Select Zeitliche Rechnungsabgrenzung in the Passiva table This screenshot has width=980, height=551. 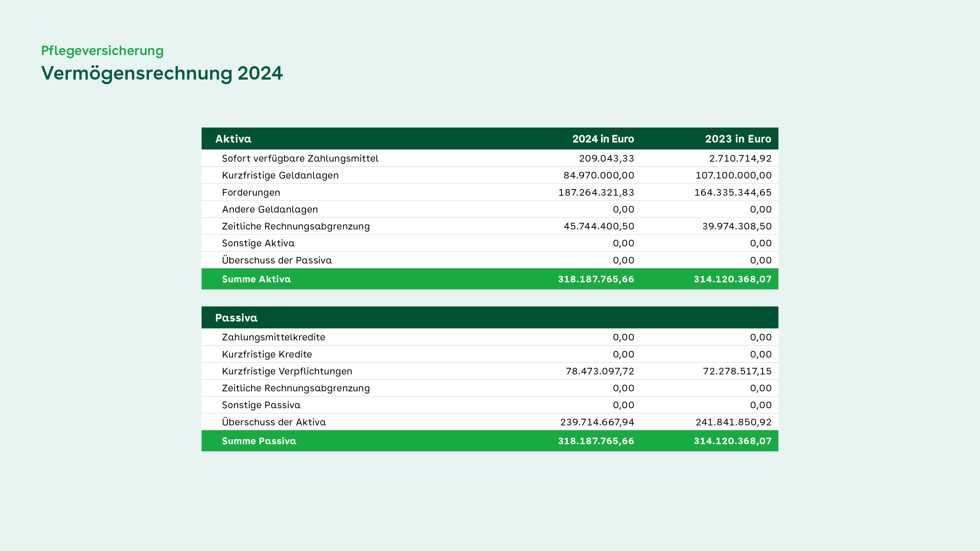tap(296, 388)
